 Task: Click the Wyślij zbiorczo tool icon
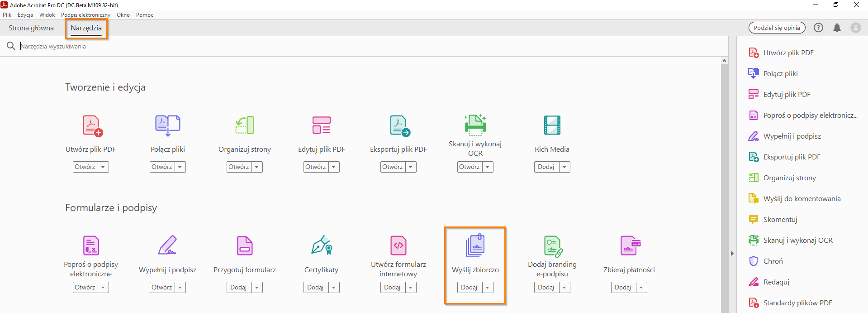475,245
